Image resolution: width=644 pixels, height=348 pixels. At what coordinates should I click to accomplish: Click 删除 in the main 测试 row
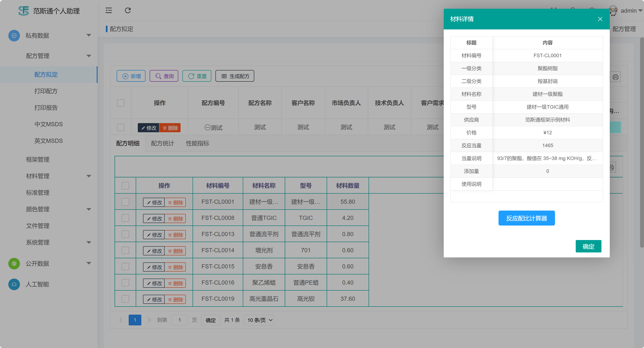(170, 128)
